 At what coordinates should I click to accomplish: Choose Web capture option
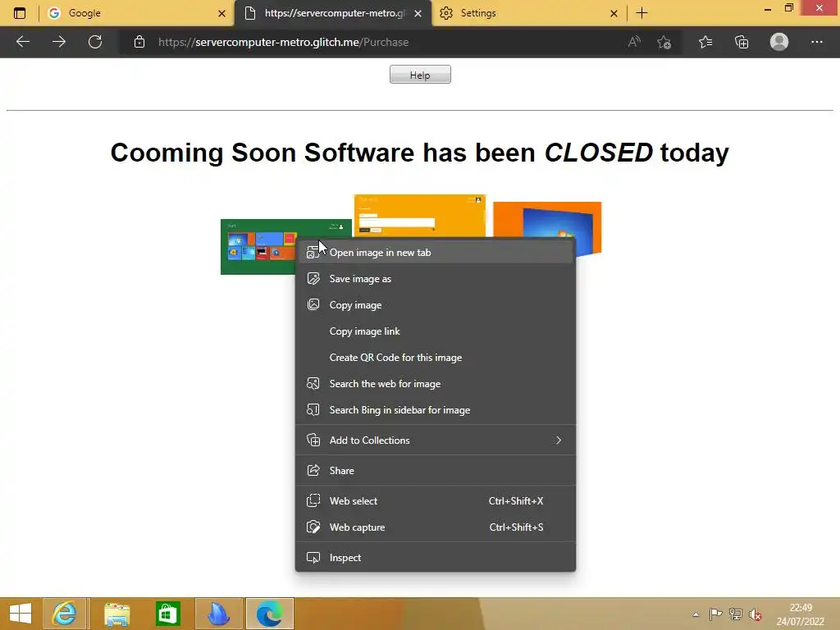pos(435,527)
